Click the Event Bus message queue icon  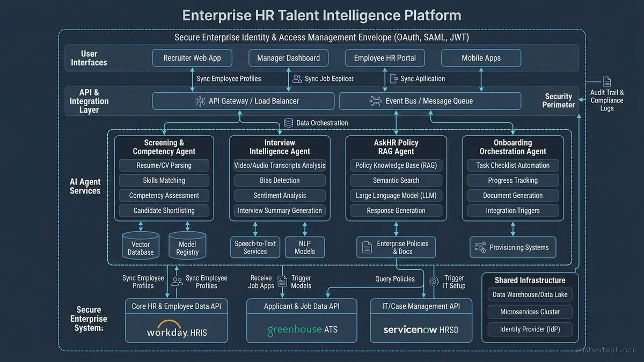[x=376, y=101]
